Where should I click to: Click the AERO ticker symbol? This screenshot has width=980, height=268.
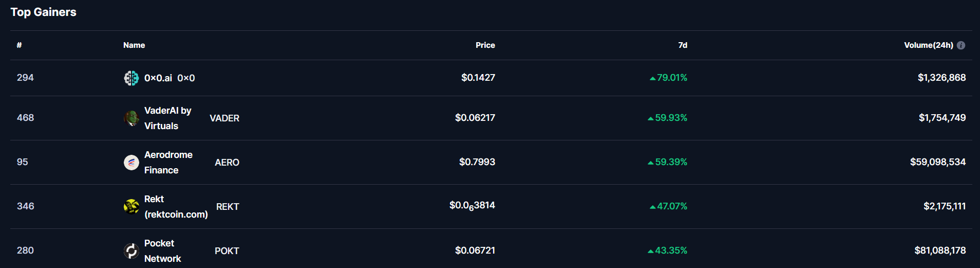[227, 163]
